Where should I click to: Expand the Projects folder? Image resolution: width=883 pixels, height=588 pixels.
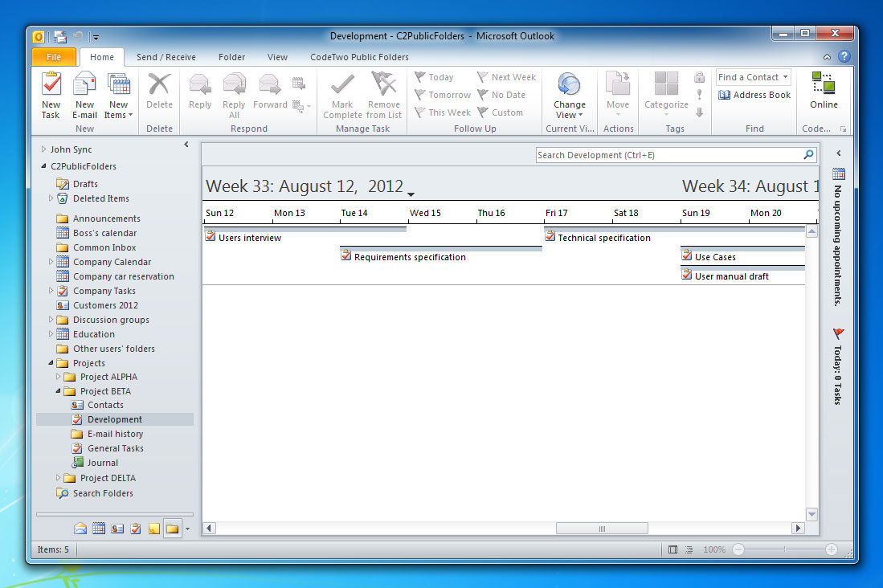49,363
